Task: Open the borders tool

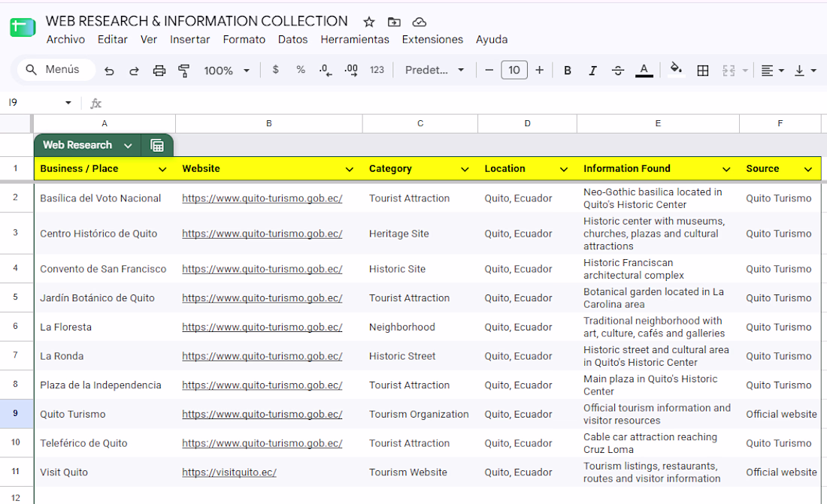Action: point(702,70)
